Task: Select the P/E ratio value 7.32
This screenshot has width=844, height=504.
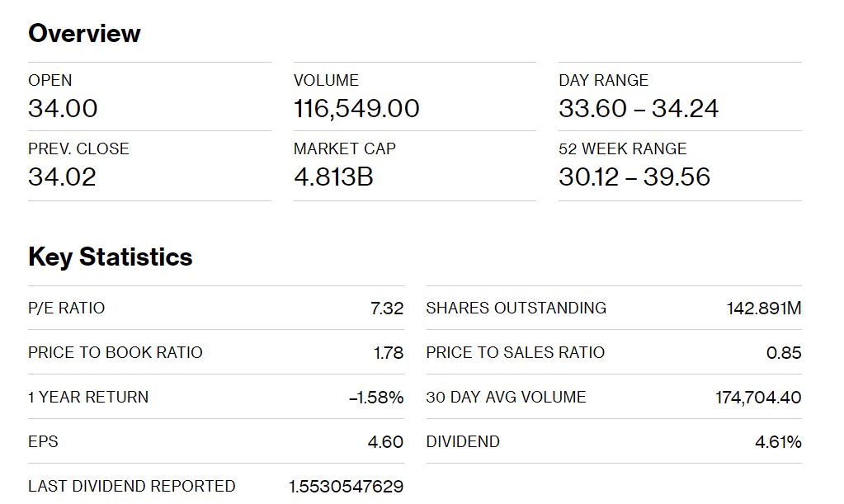Action: [386, 309]
